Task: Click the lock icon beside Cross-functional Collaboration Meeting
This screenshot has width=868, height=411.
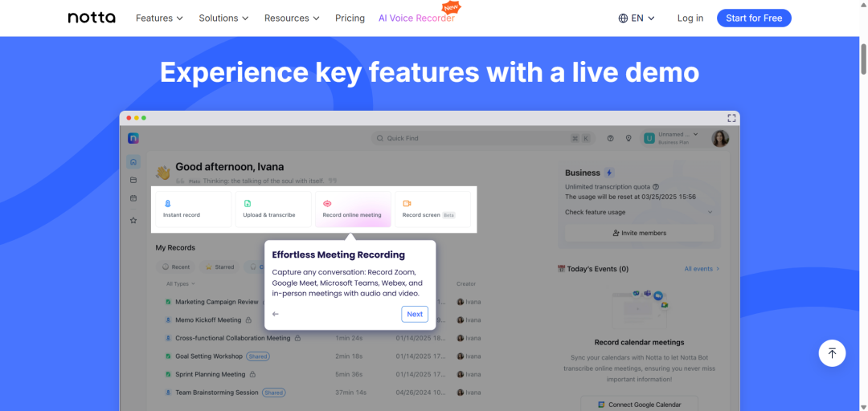Action: pos(297,338)
